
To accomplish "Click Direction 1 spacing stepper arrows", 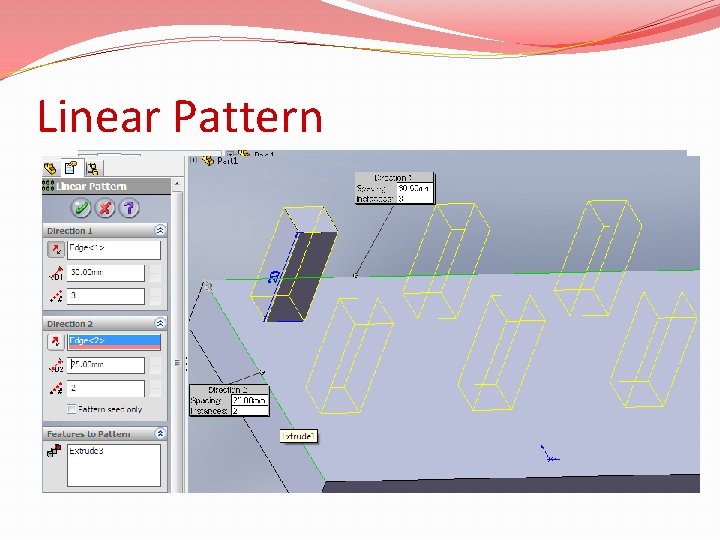I will [x=155, y=273].
